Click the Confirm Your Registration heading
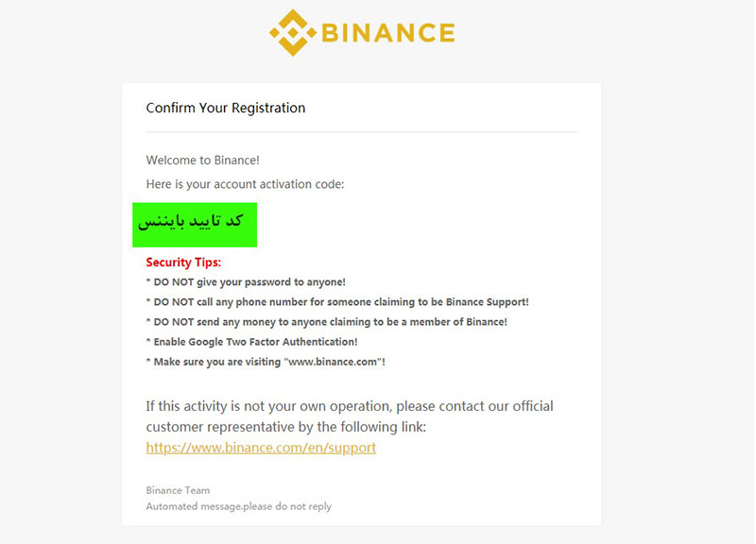 pos(226,108)
